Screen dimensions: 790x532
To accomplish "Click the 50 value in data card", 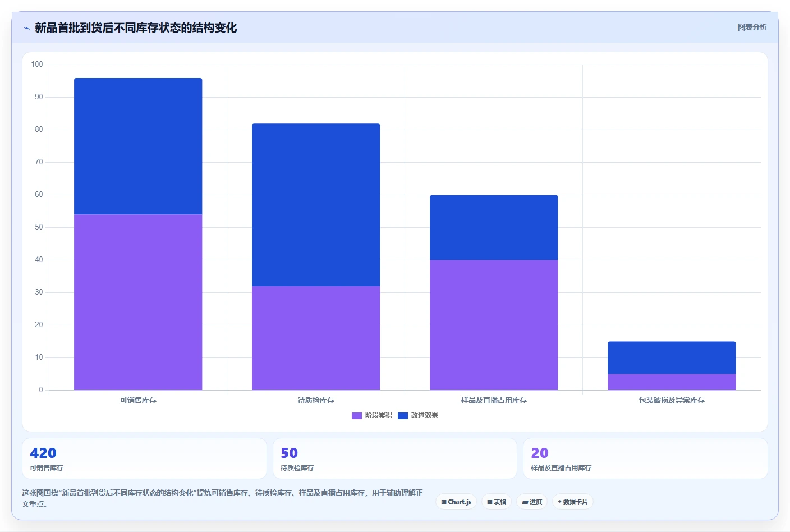I will [290, 453].
